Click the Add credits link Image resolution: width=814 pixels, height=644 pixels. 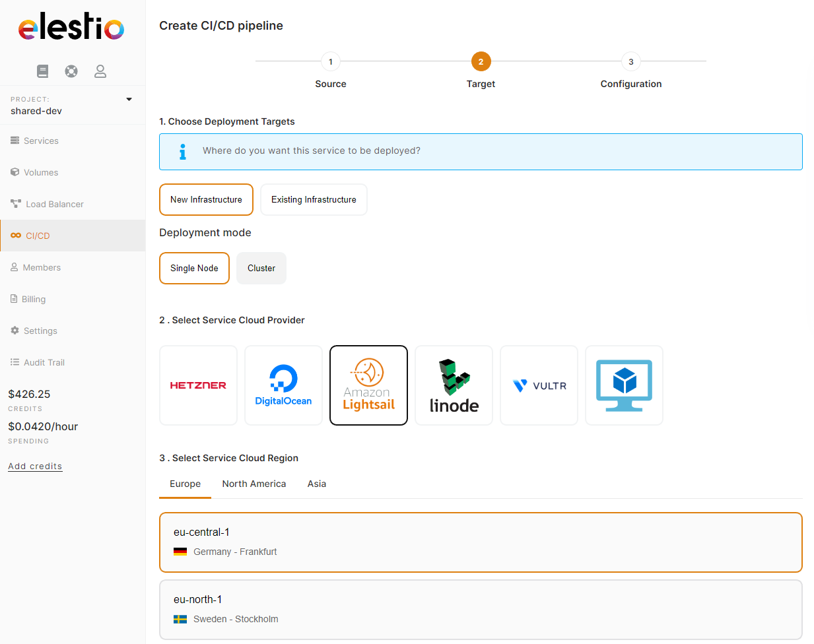pos(35,467)
